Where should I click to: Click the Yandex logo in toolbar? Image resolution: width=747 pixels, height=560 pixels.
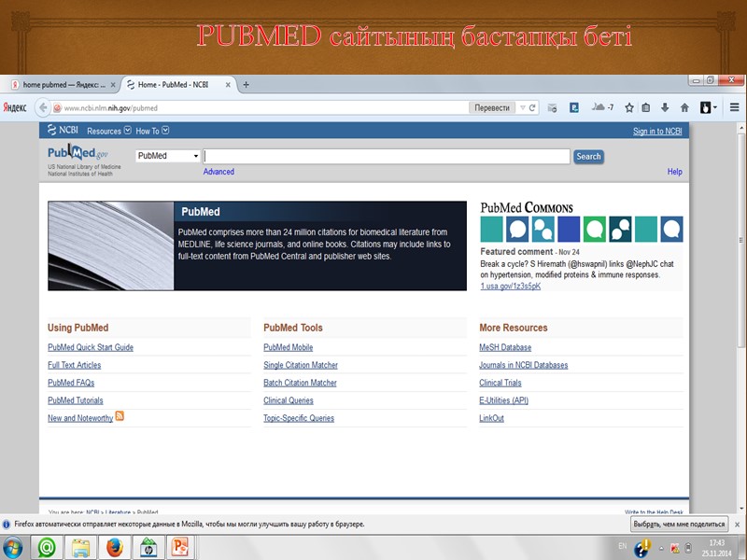[x=15, y=107]
